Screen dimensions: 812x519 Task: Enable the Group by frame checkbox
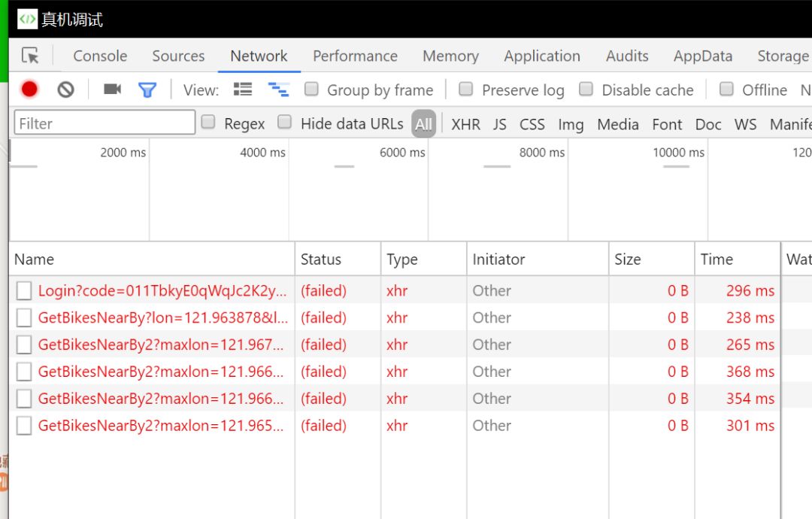click(x=311, y=90)
